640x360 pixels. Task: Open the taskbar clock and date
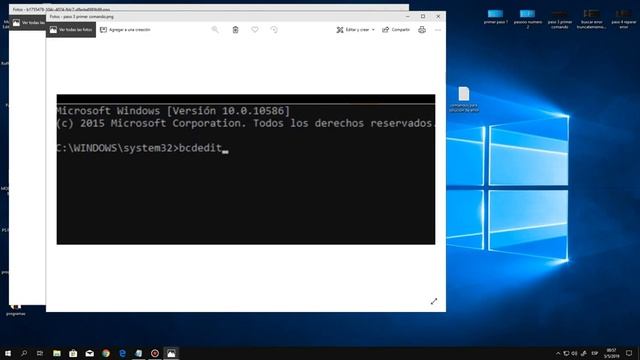pyautogui.click(x=611, y=353)
